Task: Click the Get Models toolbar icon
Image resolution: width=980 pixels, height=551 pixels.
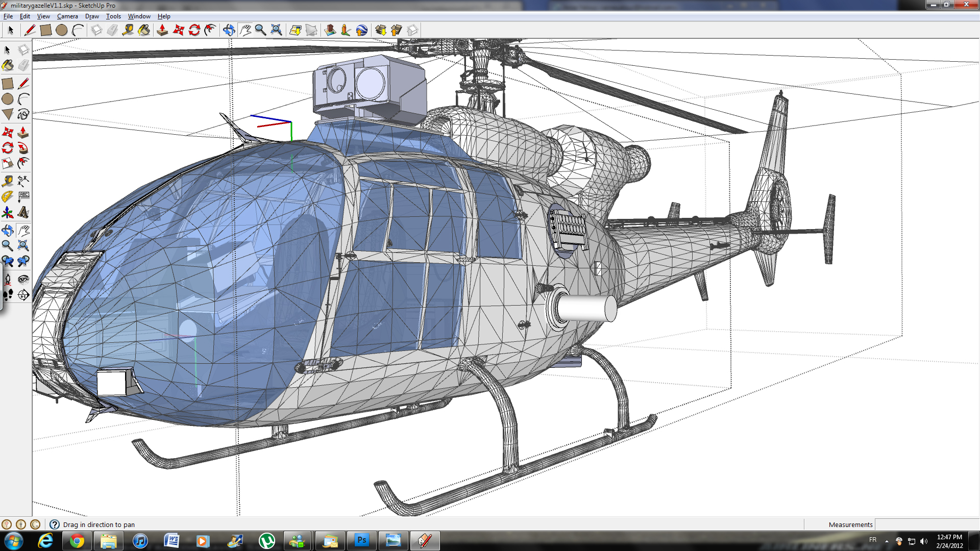Action: pyautogui.click(x=380, y=30)
